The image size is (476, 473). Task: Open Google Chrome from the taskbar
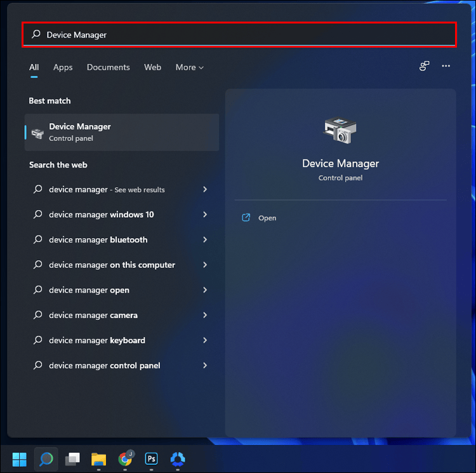(x=125, y=458)
